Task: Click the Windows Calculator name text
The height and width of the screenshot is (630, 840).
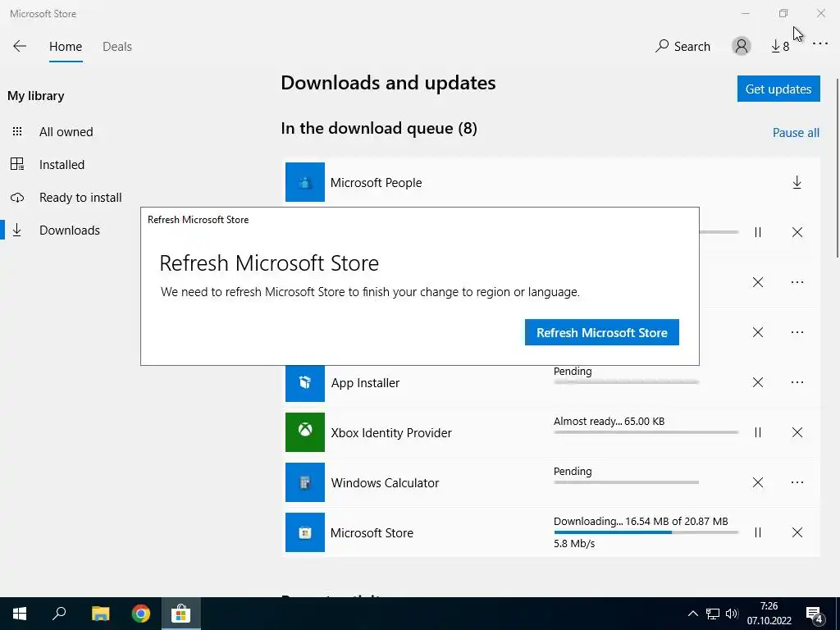Action: [385, 482]
